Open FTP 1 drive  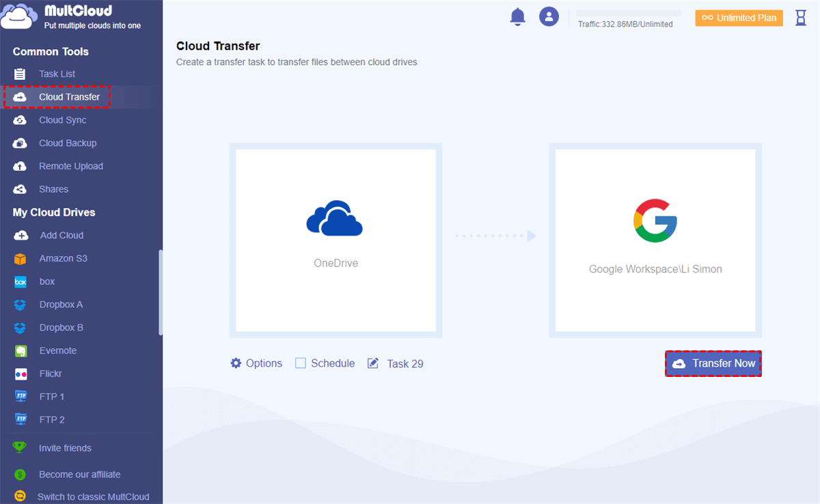pos(52,397)
